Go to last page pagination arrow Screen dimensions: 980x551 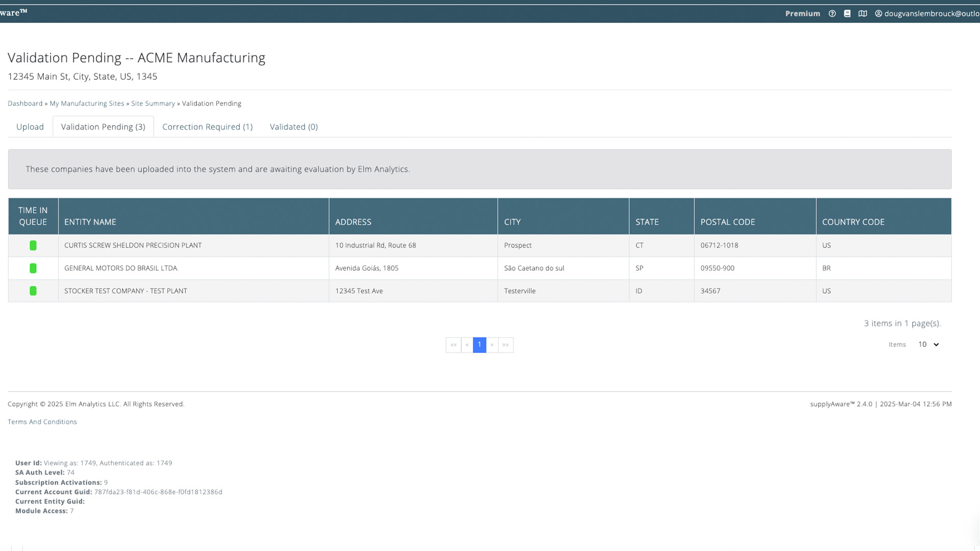click(505, 345)
